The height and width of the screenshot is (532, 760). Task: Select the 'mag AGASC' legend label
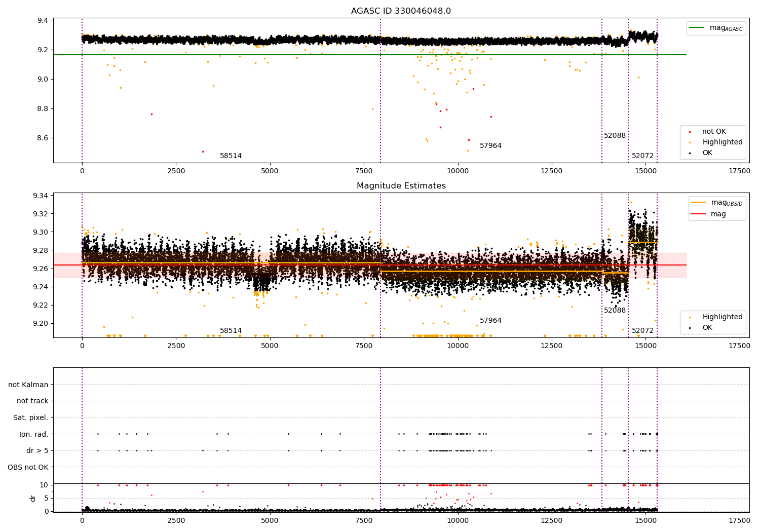click(x=726, y=28)
